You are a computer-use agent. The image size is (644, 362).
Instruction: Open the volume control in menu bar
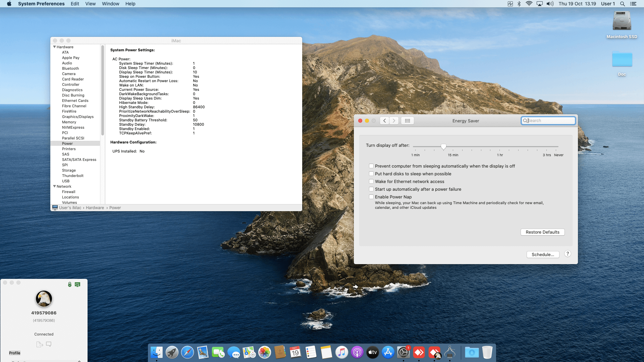tap(550, 4)
